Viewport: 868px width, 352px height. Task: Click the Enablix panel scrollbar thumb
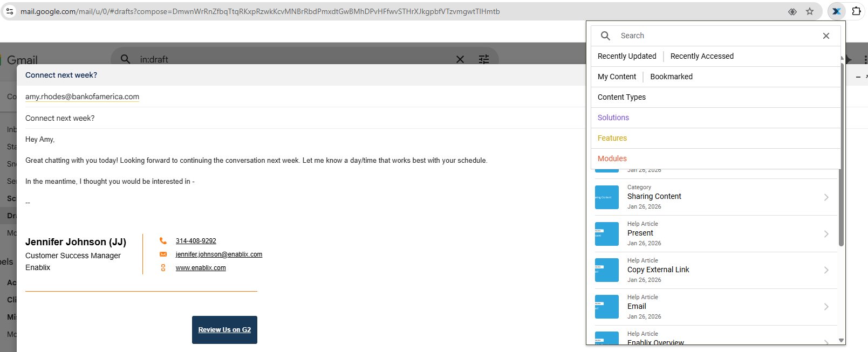[x=841, y=154]
